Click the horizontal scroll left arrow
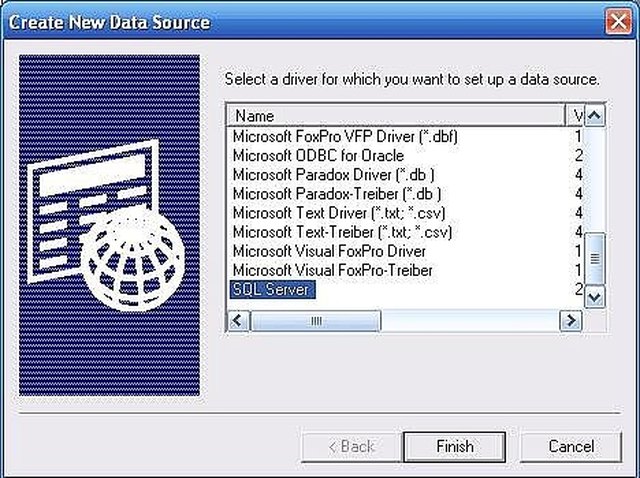The height and width of the screenshot is (478, 640). 238,320
